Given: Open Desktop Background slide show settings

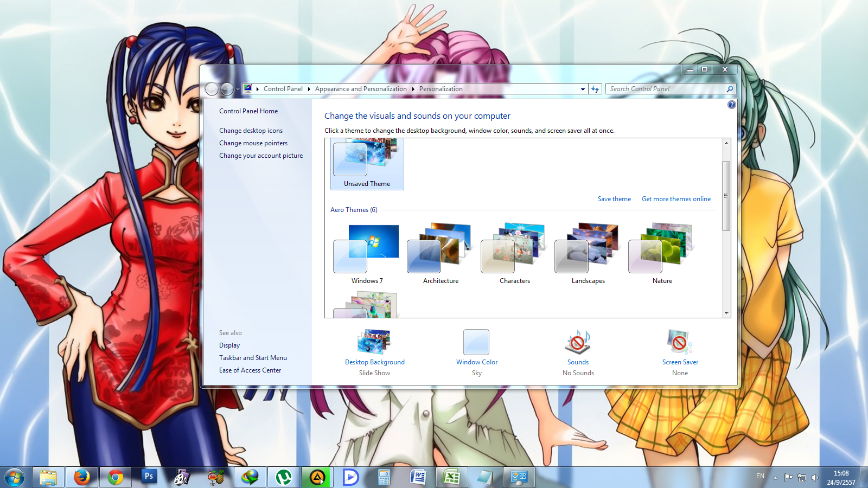Looking at the screenshot, I should [x=374, y=342].
